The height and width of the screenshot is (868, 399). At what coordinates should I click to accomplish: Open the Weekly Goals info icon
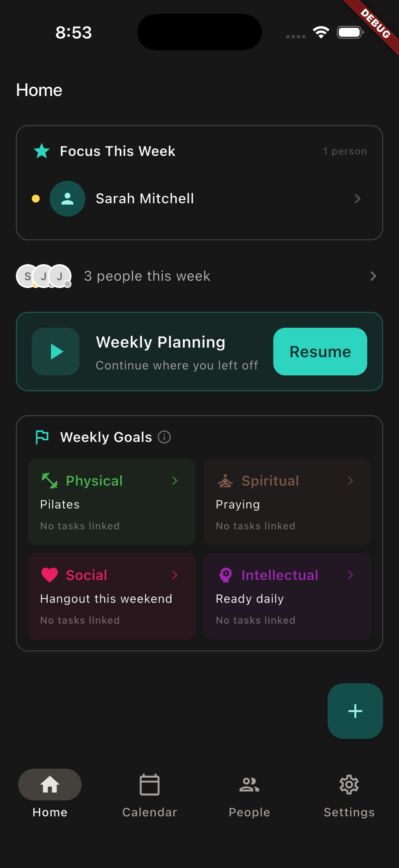164,437
